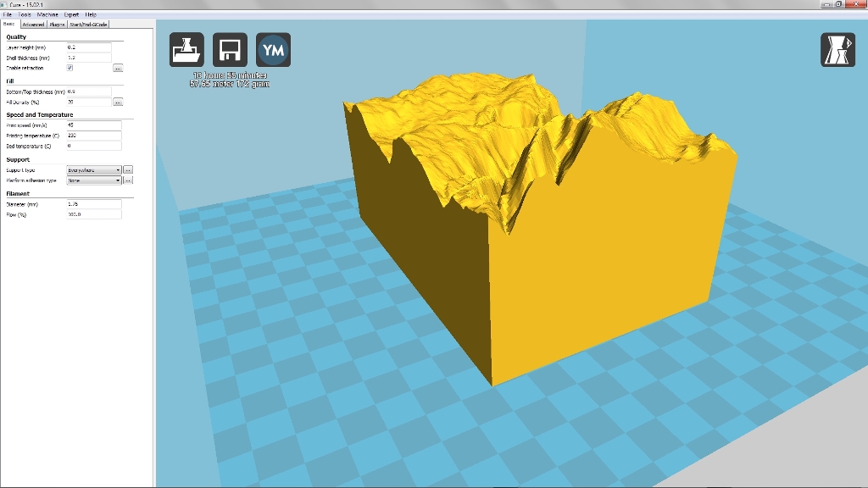Image resolution: width=868 pixels, height=488 pixels.
Task: Switch to the Advanced tab
Action: click(x=32, y=25)
